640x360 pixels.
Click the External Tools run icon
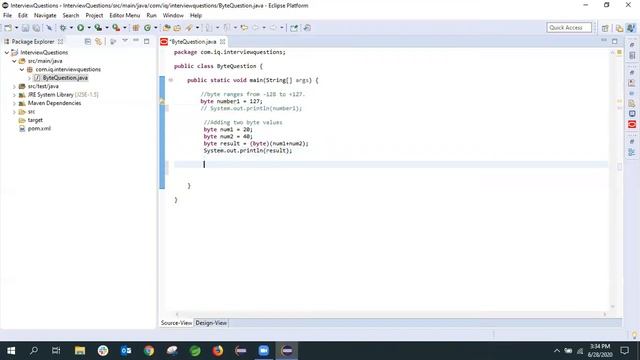pyautogui.click(x=116, y=28)
